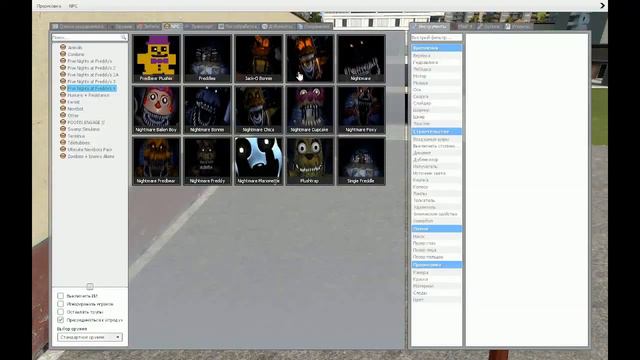Select POOTIS ENGAGE category
The height and width of the screenshot is (360, 640).
coord(86,122)
